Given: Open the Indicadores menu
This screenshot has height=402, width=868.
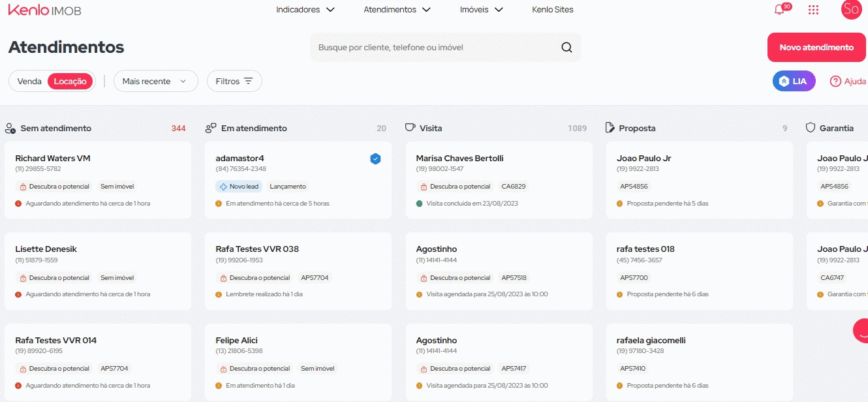Looking at the screenshot, I should coord(305,10).
